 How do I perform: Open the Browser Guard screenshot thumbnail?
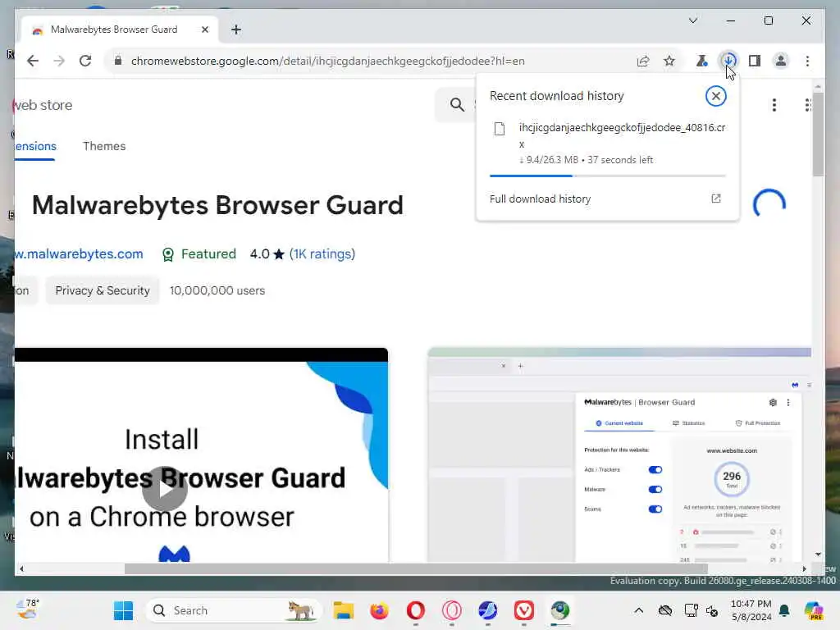click(619, 454)
